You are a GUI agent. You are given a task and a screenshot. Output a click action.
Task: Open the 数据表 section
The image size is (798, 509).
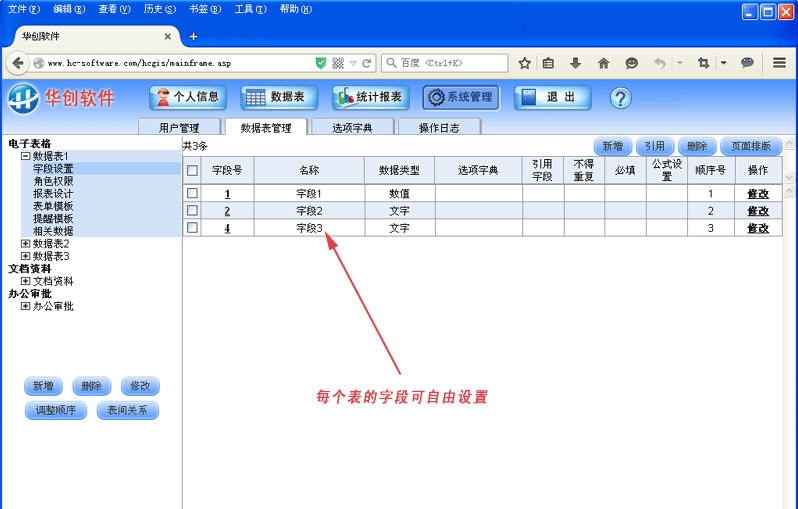click(279, 97)
